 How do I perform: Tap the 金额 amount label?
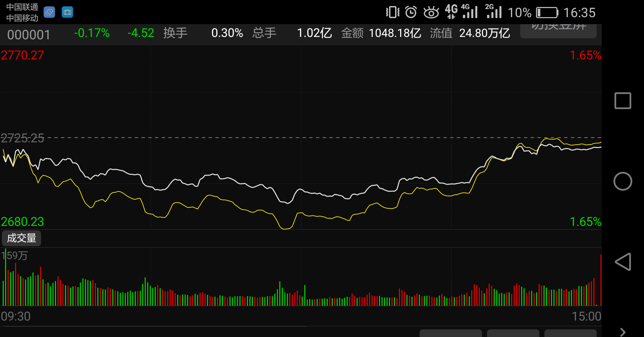coord(352,33)
